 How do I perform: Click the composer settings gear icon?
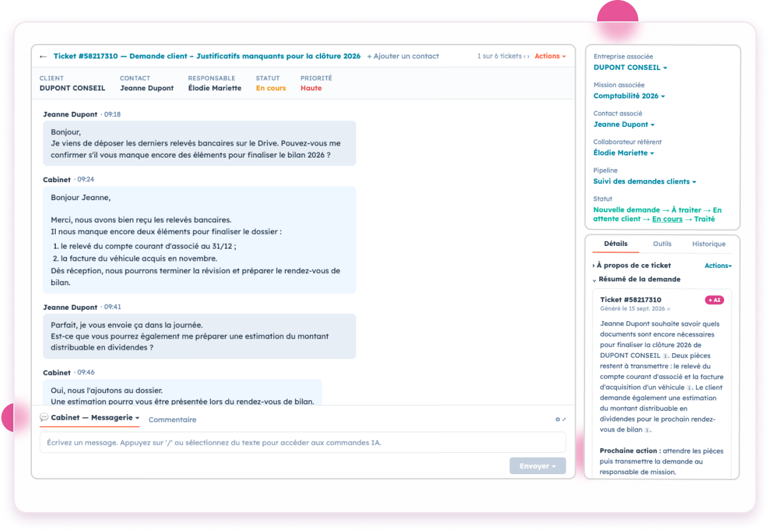pos(557,420)
